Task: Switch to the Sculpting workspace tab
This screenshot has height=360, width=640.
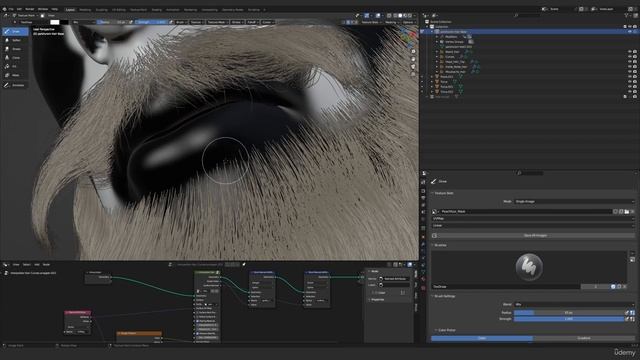Action: pyautogui.click(x=102, y=9)
